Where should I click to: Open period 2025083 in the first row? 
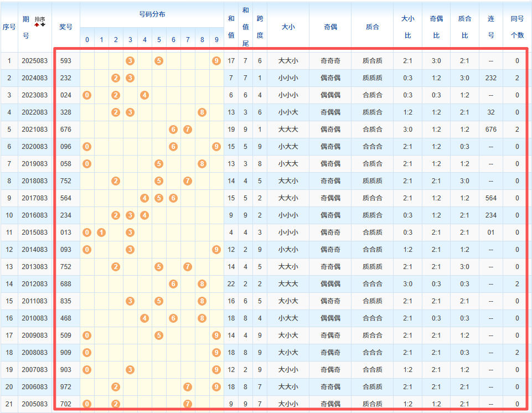point(34,60)
